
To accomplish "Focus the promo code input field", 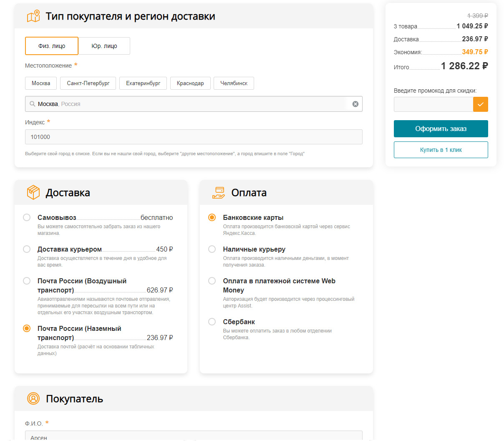I will click(x=433, y=104).
